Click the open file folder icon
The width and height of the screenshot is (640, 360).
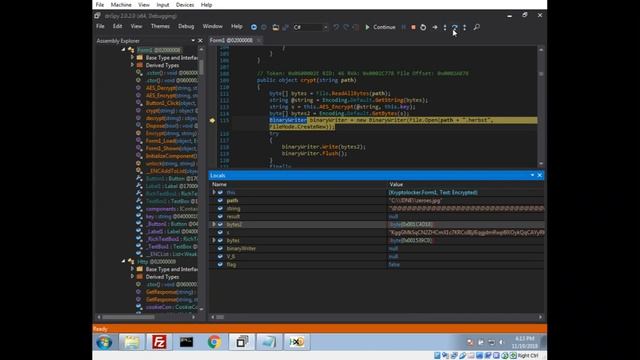tap(276, 27)
